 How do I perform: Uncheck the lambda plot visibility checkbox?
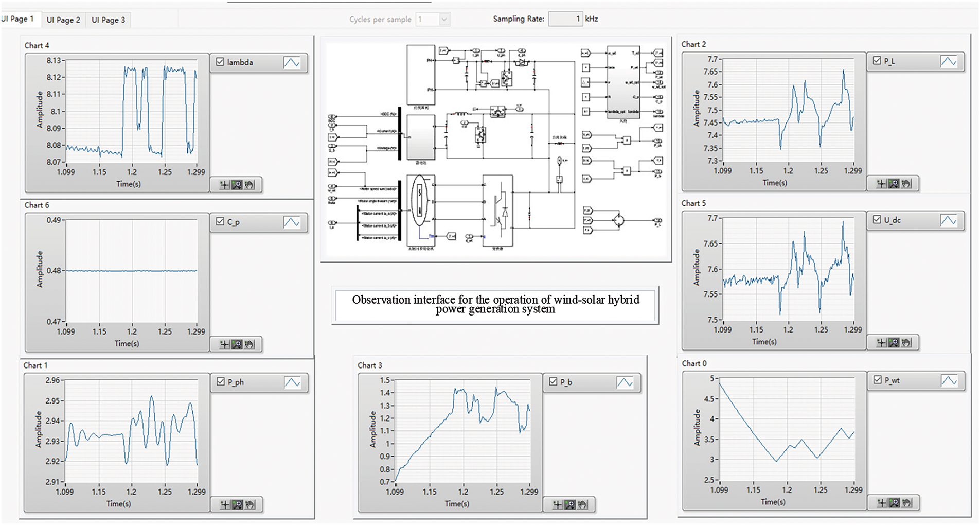pos(220,62)
